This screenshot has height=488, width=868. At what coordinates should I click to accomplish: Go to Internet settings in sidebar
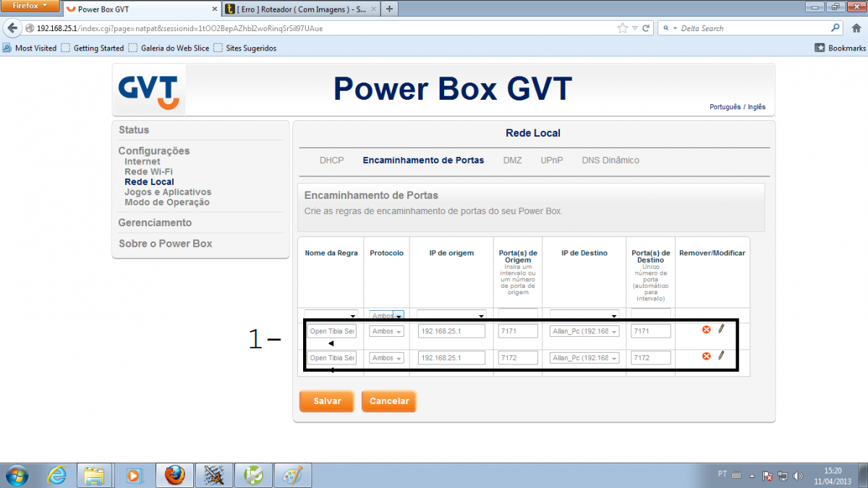pos(142,162)
